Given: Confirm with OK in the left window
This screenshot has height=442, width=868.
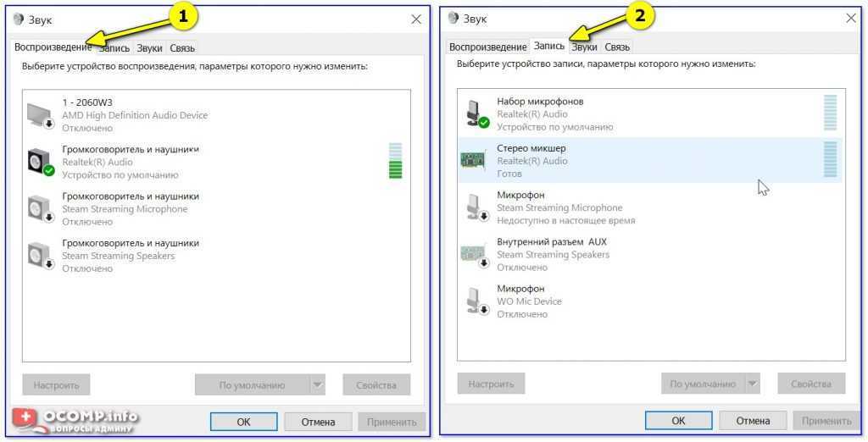Looking at the screenshot, I should pos(243,422).
